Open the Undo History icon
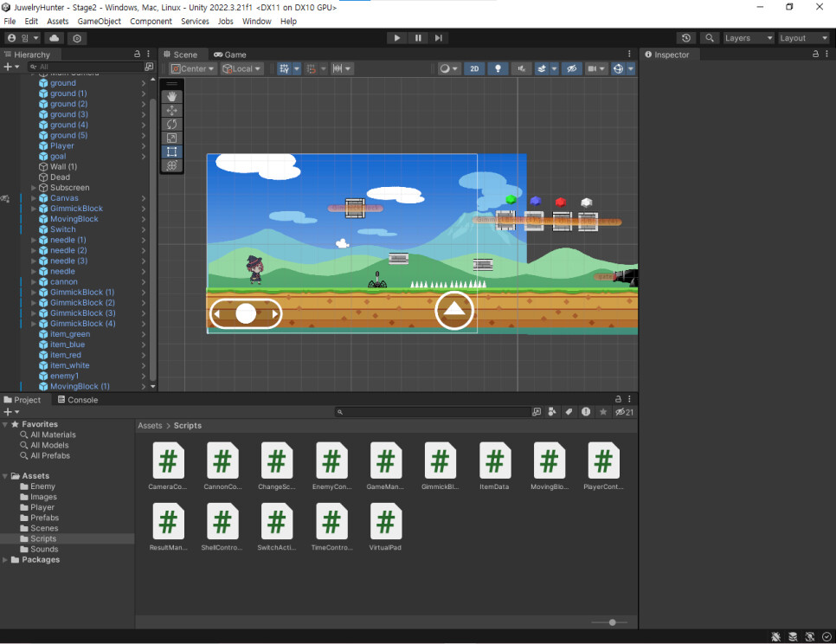836x644 pixels. [686, 38]
